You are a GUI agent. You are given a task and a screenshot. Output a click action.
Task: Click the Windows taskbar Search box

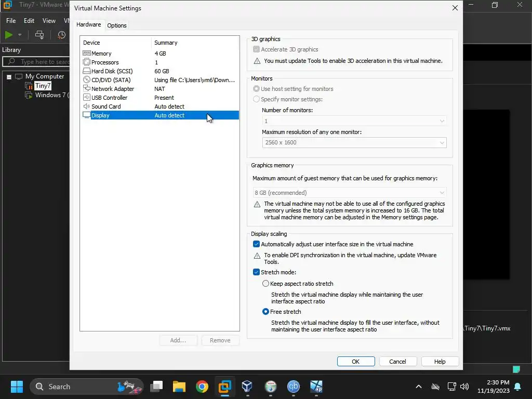(x=87, y=387)
